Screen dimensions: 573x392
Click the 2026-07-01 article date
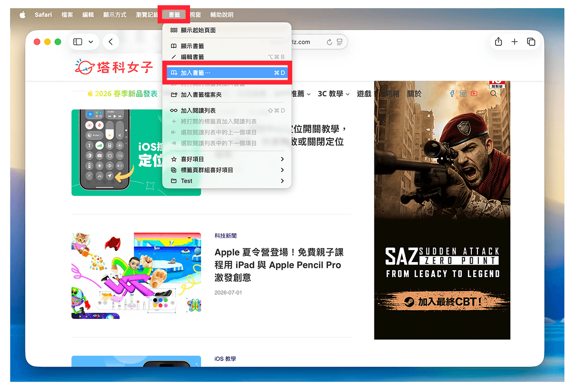[x=228, y=292]
